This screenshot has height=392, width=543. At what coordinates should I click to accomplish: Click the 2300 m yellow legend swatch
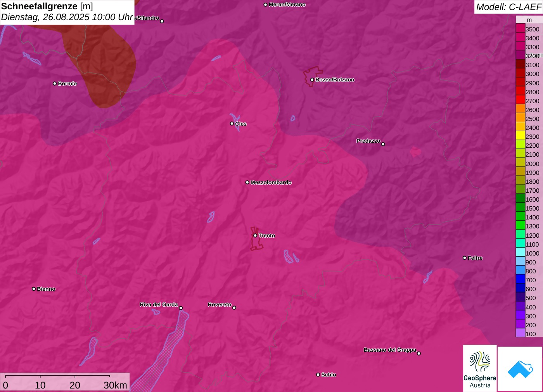click(x=521, y=135)
